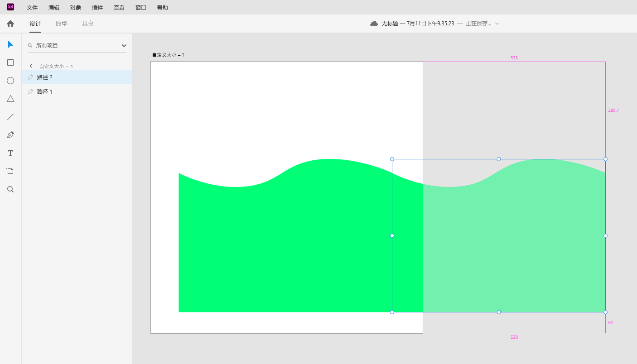Click the Home icon

click(10, 24)
